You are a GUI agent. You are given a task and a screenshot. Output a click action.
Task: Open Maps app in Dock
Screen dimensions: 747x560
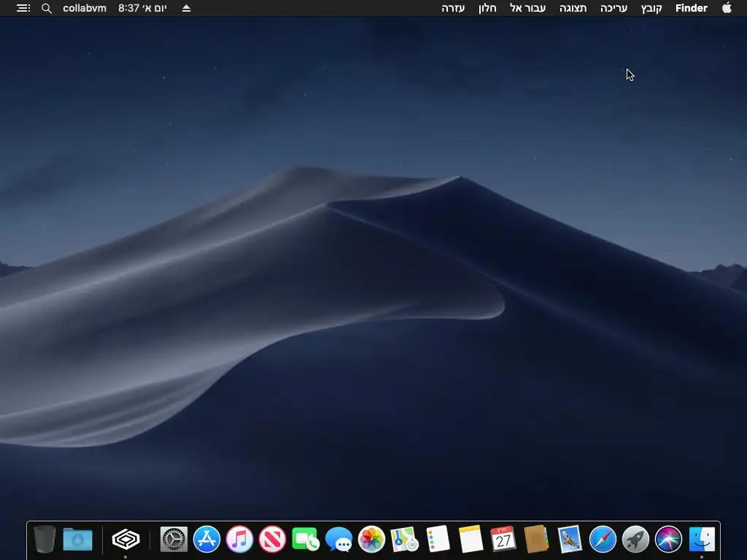pyautogui.click(x=404, y=539)
